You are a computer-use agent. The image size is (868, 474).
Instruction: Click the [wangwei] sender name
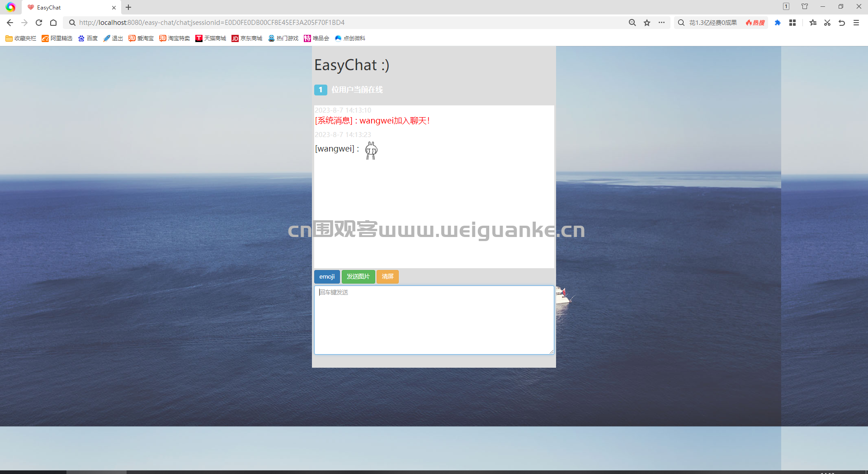(335, 149)
